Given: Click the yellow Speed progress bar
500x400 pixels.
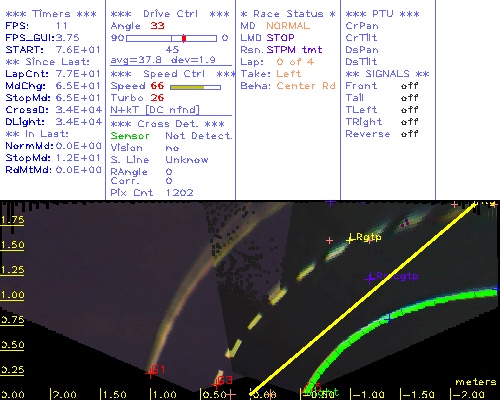Looking at the screenshot, I should (x=195, y=87).
